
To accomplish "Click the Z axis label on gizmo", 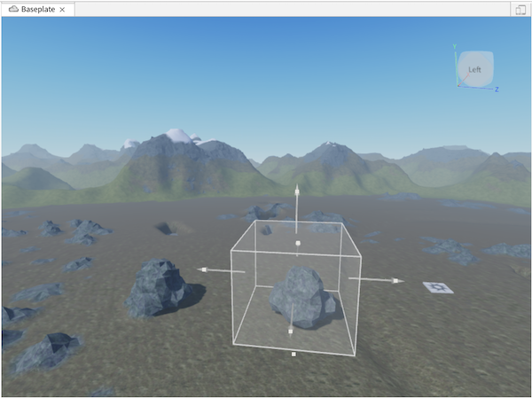I will (x=497, y=90).
